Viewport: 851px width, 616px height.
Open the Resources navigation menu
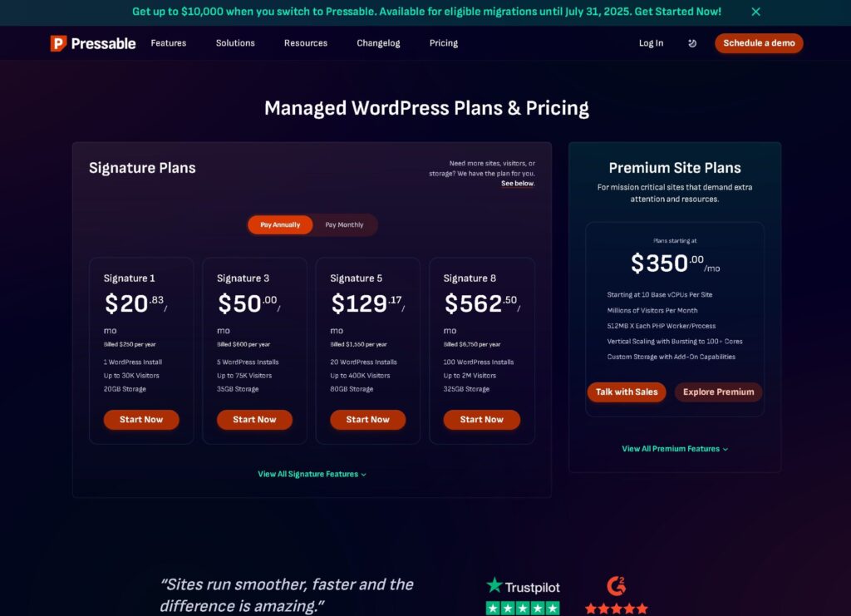tap(306, 43)
